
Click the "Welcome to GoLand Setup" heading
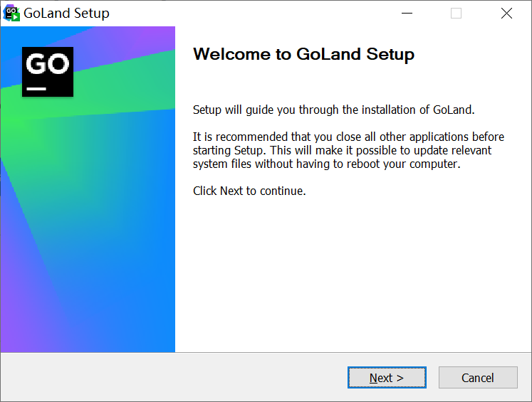tap(303, 54)
